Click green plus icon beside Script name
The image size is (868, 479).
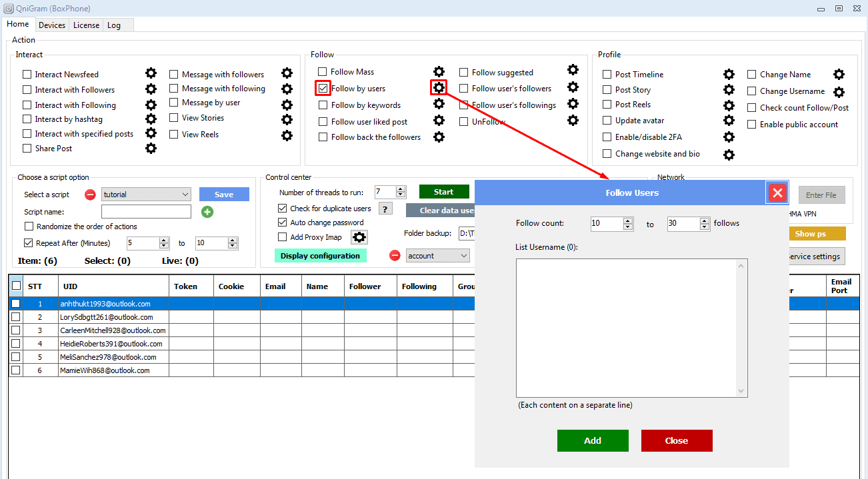point(207,212)
